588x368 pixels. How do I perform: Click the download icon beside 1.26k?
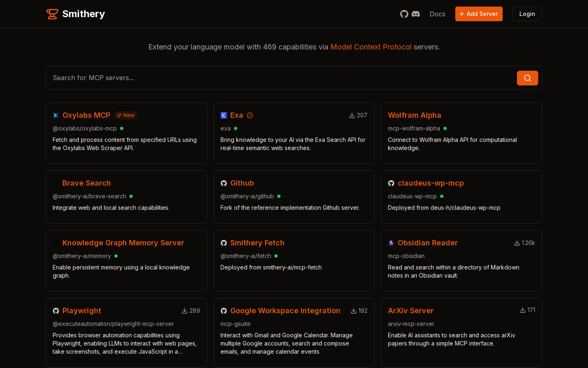point(517,243)
